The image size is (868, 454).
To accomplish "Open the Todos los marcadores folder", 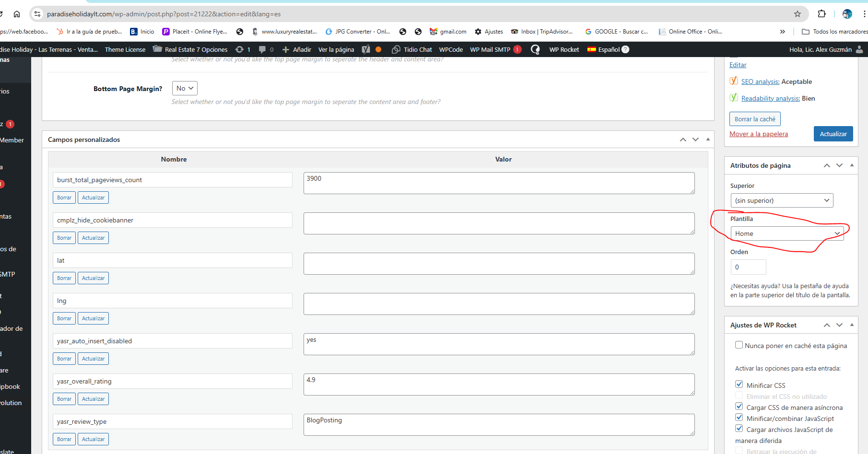I will pos(834,32).
